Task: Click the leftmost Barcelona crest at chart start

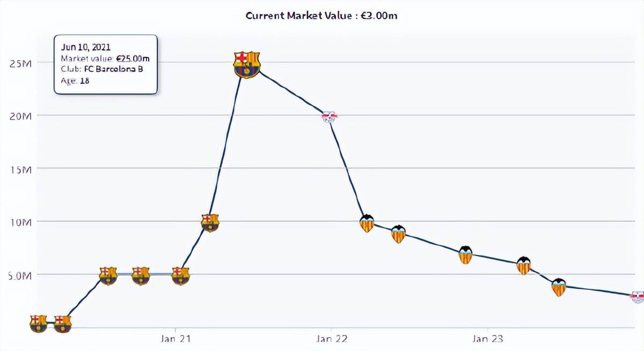Action: [38, 323]
